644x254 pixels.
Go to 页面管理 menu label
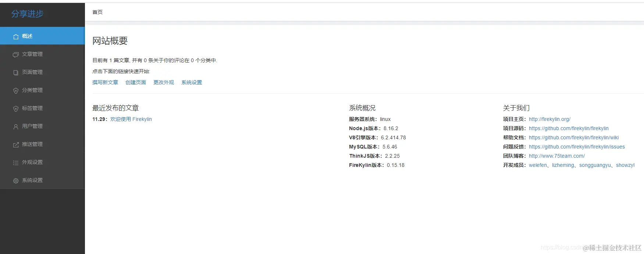pos(32,72)
